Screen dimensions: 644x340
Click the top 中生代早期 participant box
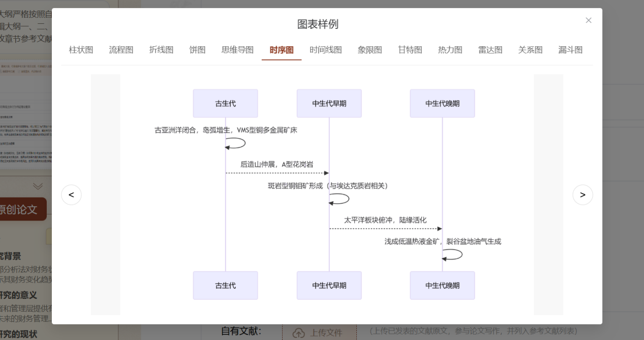point(329,103)
